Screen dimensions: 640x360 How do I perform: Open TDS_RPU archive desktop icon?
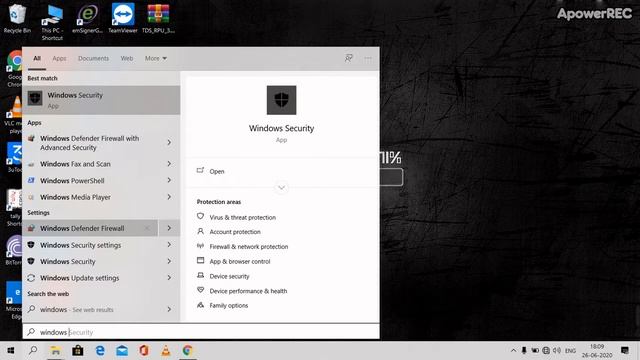pos(158,18)
